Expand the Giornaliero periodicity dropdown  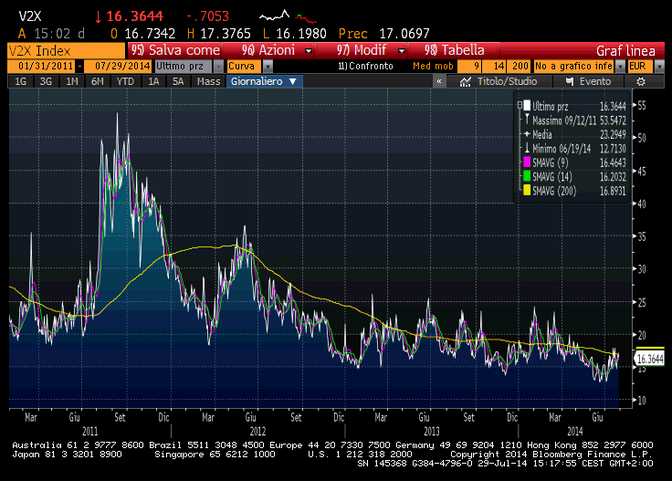[x=264, y=81]
